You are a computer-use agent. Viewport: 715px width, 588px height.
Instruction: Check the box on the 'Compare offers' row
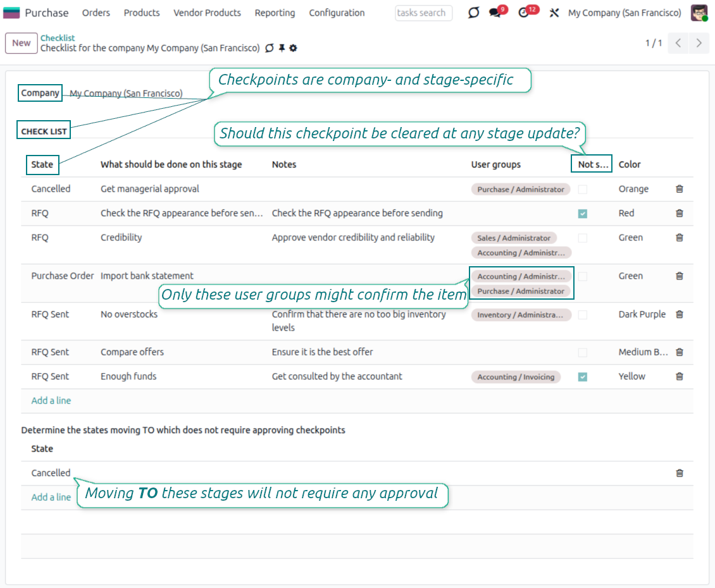pyautogui.click(x=582, y=352)
